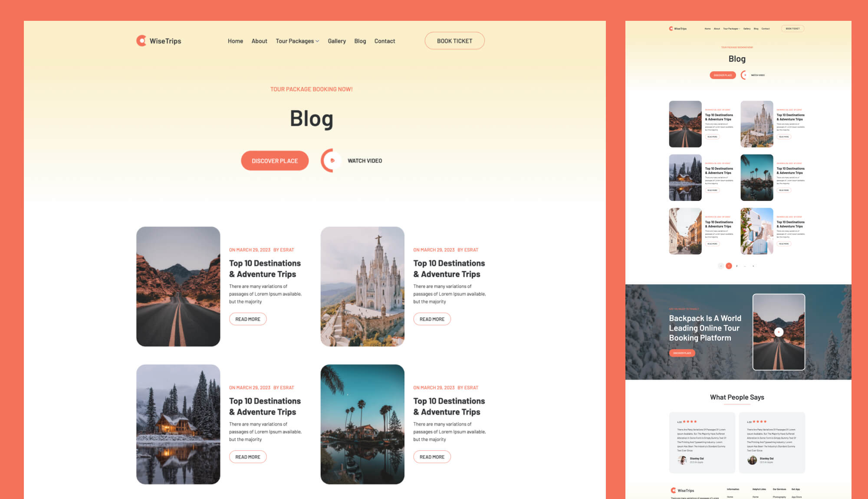Click the canyon road blog post image
Viewport: 868px width, 499px height.
click(x=178, y=286)
